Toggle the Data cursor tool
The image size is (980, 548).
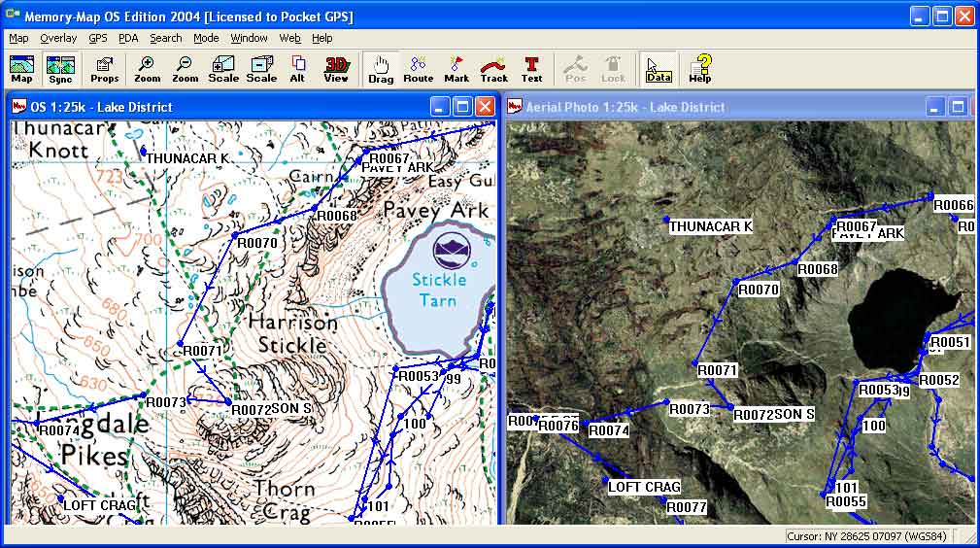coord(659,69)
